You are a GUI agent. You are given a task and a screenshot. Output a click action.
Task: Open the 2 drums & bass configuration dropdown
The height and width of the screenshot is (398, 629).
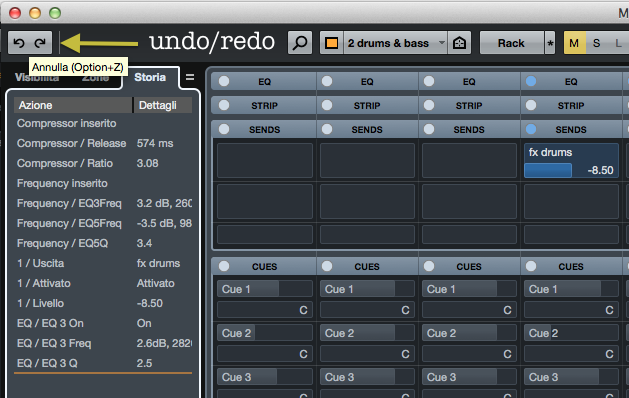(396, 43)
